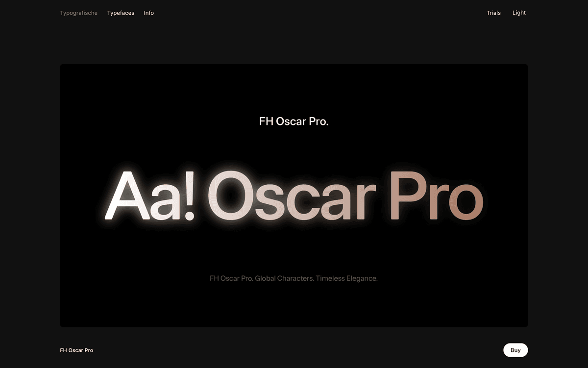Open the Info menu item

click(148, 13)
